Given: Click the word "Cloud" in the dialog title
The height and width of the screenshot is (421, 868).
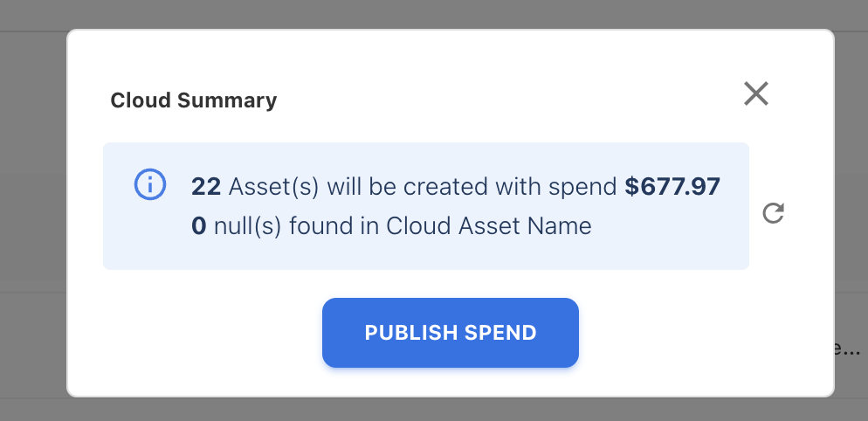Looking at the screenshot, I should (x=141, y=100).
